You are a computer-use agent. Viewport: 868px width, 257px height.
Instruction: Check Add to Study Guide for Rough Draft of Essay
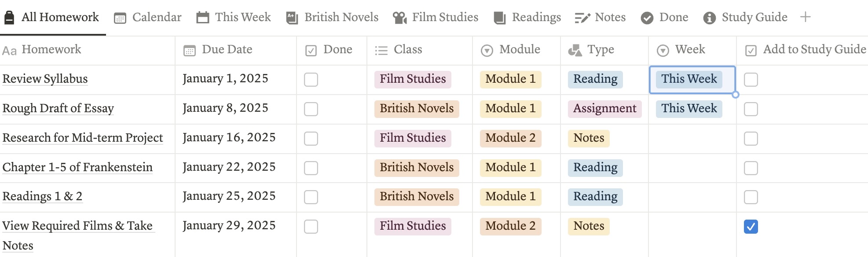point(751,109)
